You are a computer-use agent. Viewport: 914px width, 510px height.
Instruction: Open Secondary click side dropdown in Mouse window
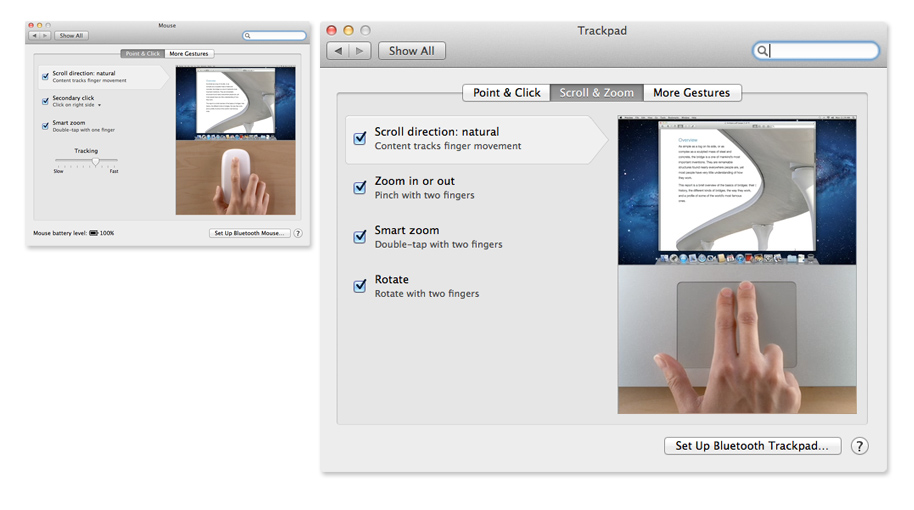coord(76,105)
